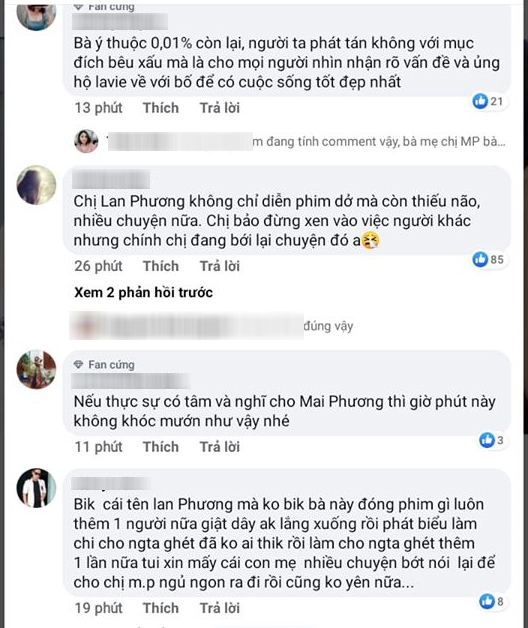528x628 pixels.
Task: Open the top commenter's profile avatar
Action: point(36,15)
